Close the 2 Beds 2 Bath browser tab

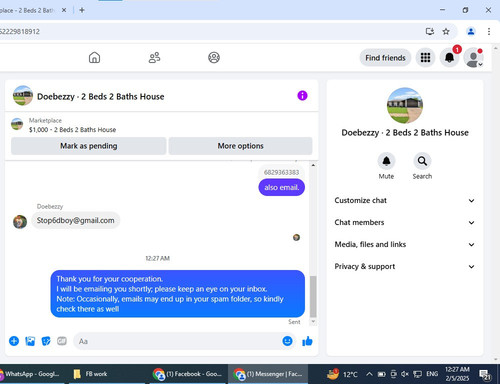pos(64,10)
